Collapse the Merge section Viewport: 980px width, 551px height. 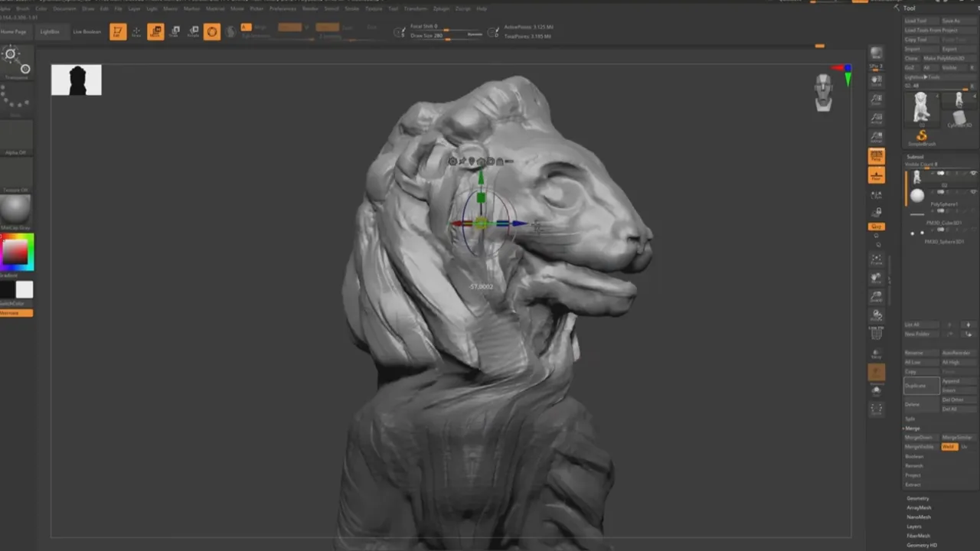913,429
